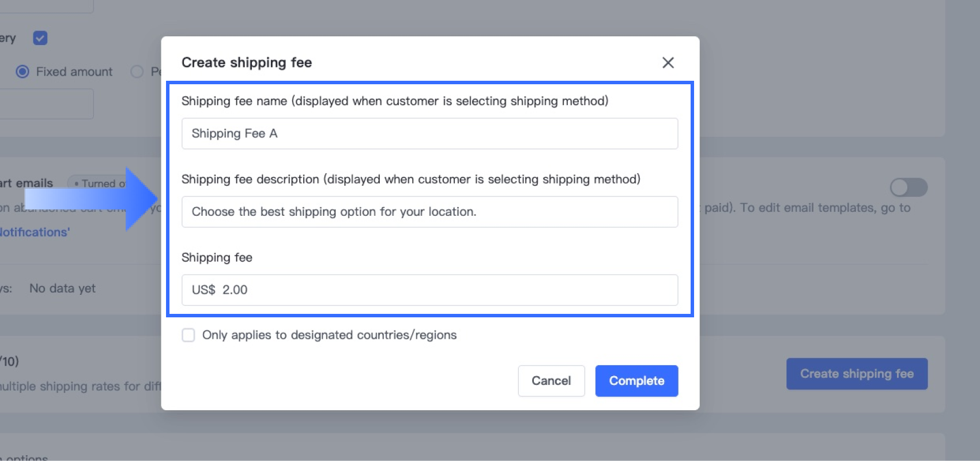980x461 pixels.
Task: Click the 'Turned off' status badge
Action: pos(99,183)
